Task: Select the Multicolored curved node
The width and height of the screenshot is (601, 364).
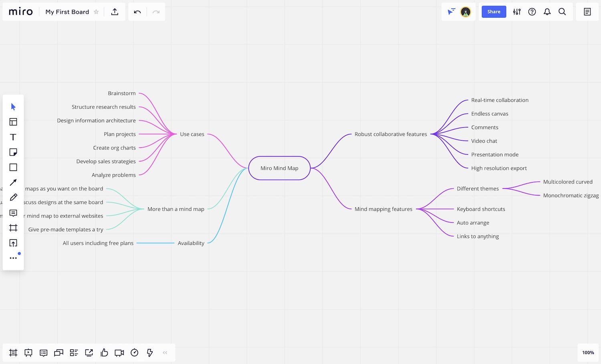Action: tap(568, 182)
